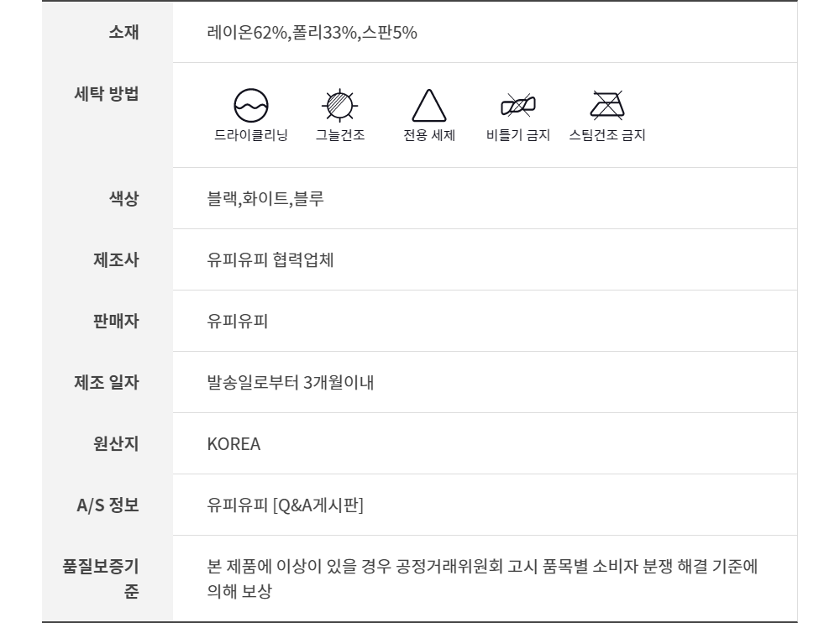Click the KOREA origin value
Viewport: 840px width, 623px height.
234,444
